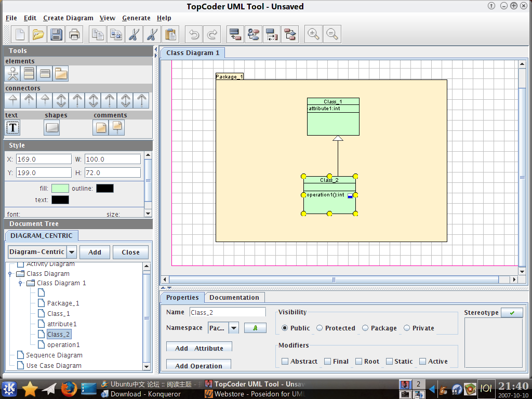Pick the black text color swatch
Image resolution: width=532 pixels, height=399 pixels.
[x=60, y=200]
